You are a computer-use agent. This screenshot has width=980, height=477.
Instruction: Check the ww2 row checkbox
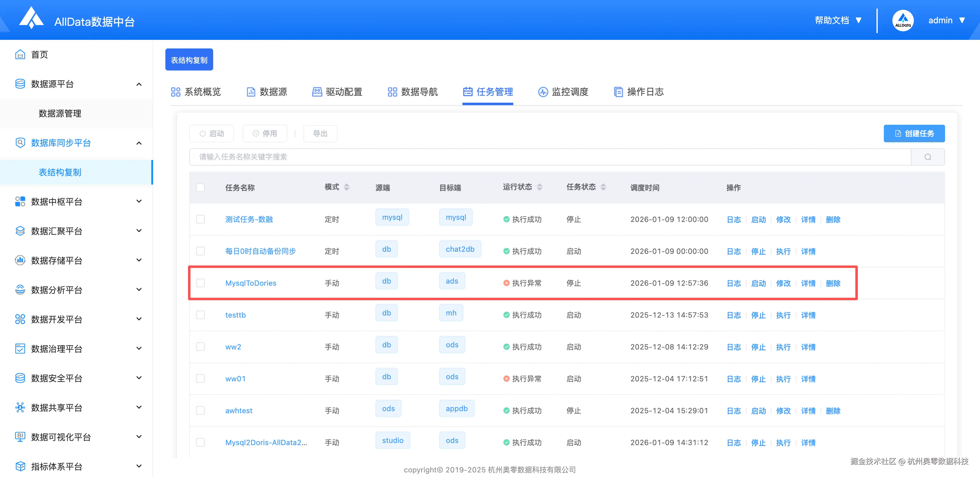(x=200, y=347)
